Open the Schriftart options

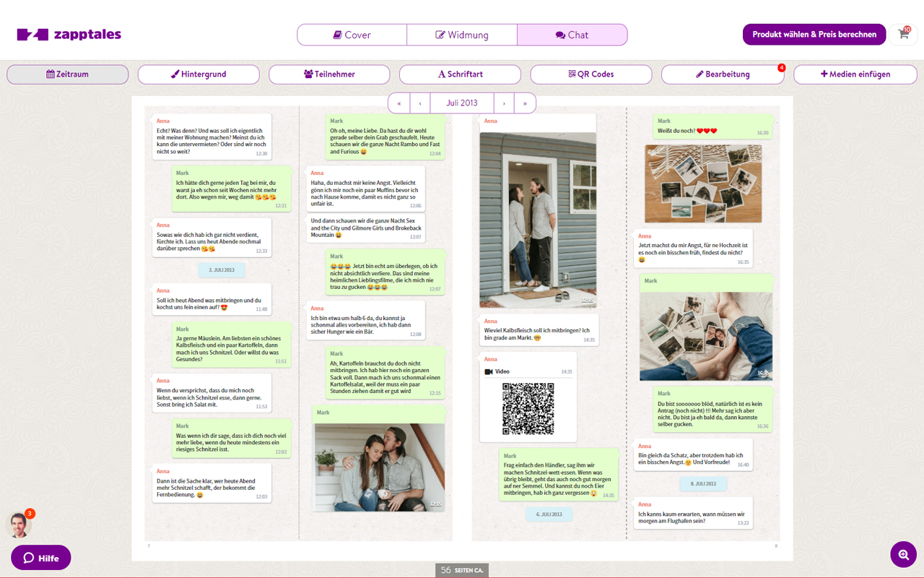pos(460,74)
